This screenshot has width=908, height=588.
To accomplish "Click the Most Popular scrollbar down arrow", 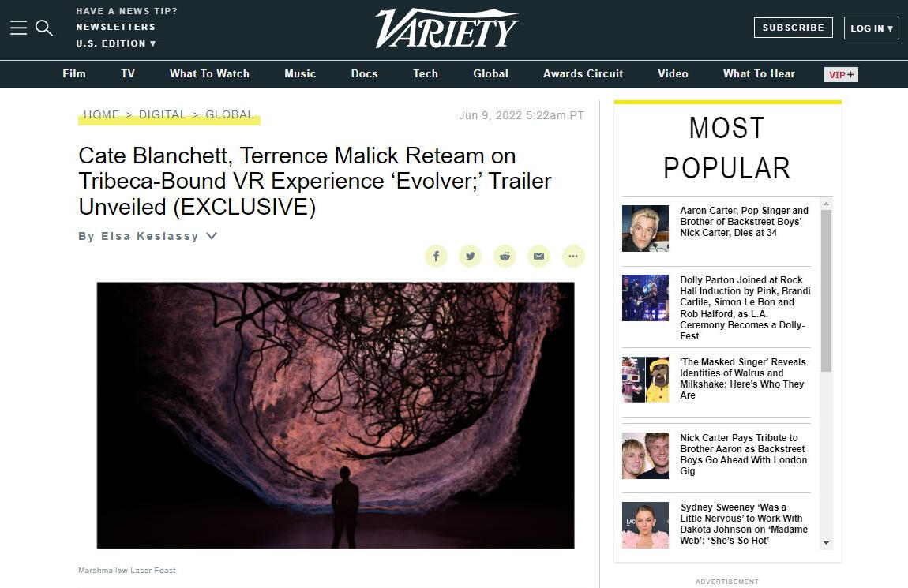I will (827, 543).
